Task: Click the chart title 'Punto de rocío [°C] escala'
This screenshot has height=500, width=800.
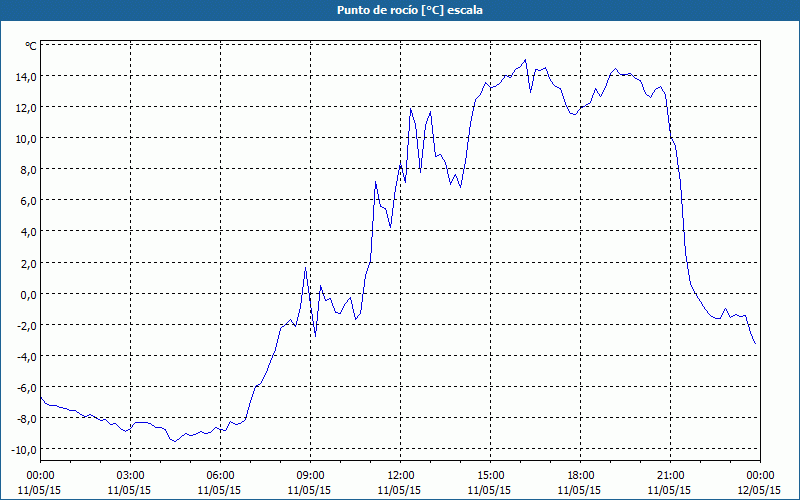Action: 410,10
